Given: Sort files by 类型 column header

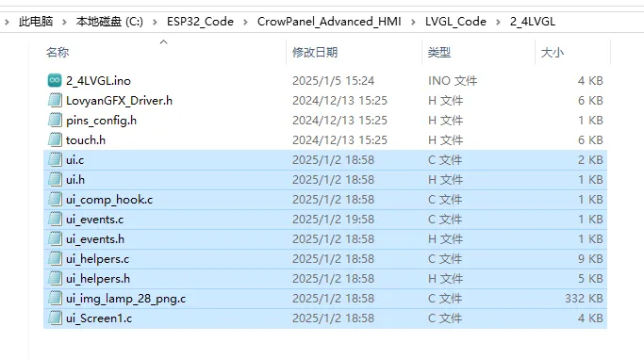Looking at the screenshot, I should coord(439,53).
